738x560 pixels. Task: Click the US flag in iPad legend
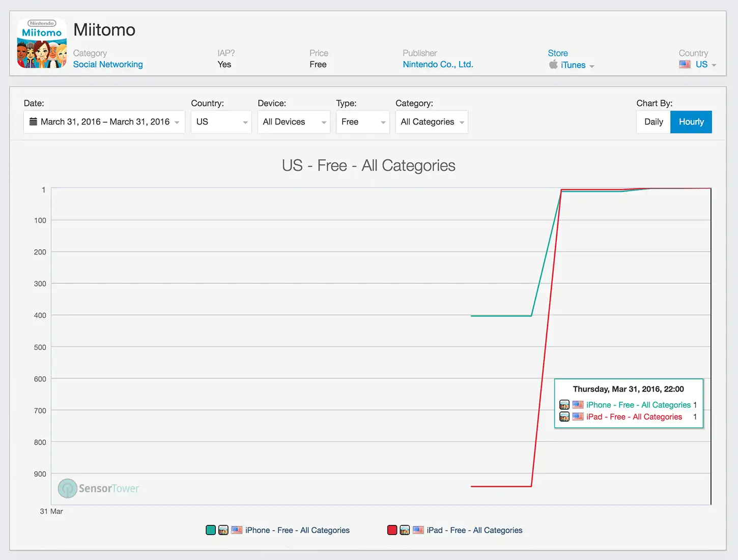pyautogui.click(x=418, y=530)
